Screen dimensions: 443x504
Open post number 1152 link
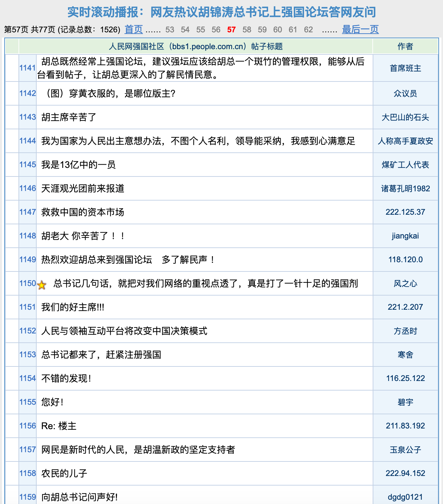27,331
